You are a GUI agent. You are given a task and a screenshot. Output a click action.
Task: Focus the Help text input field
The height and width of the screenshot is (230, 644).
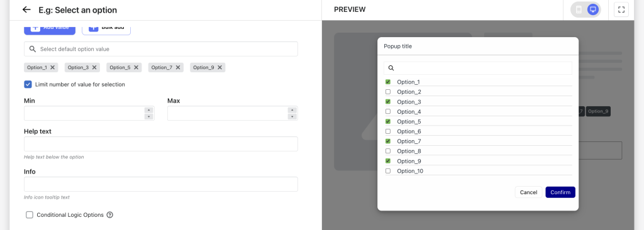point(161,144)
